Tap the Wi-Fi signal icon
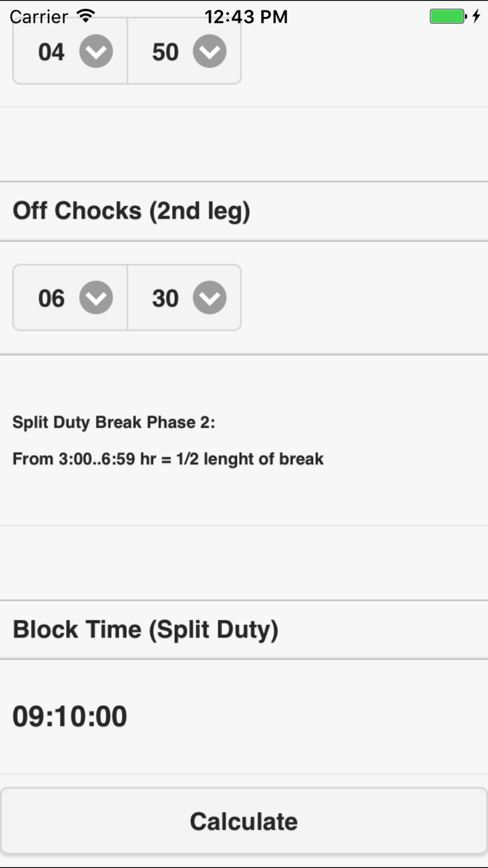Screen dimensions: 488x868 tap(86, 16)
